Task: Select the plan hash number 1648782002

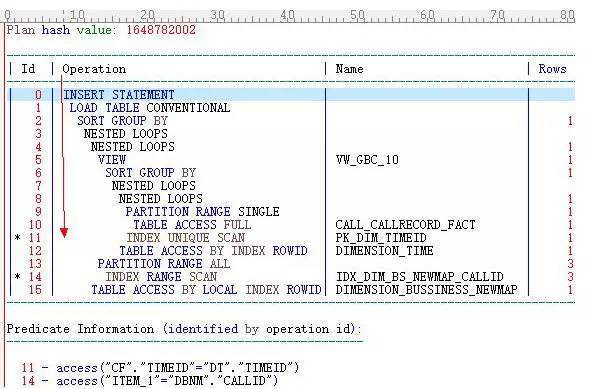Action: (x=161, y=30)
